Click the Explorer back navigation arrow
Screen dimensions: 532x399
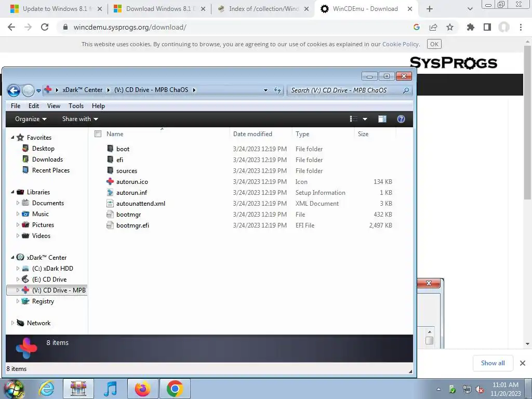coord(14,90)
